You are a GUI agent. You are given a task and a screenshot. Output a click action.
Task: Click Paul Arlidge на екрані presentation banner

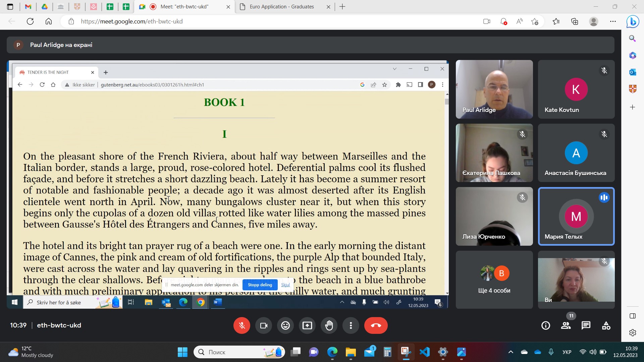pyautogui.click(x=310, y=45)
